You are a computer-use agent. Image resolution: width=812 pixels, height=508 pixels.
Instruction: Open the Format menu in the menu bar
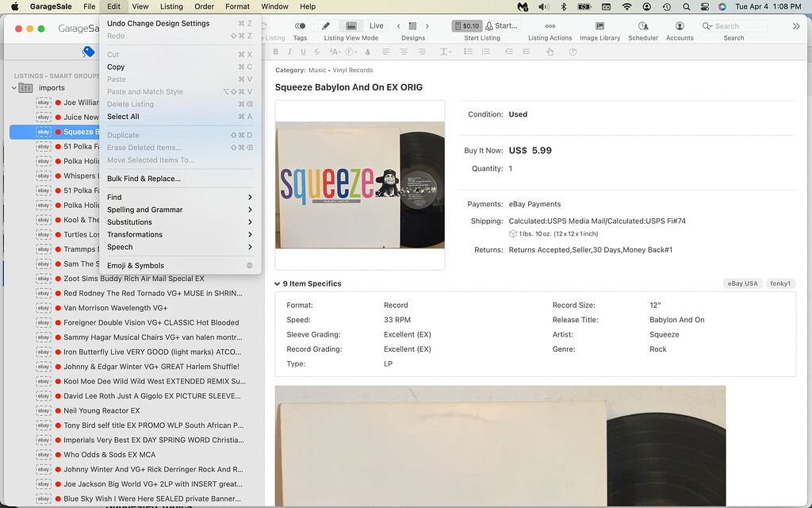pos(237,6)
